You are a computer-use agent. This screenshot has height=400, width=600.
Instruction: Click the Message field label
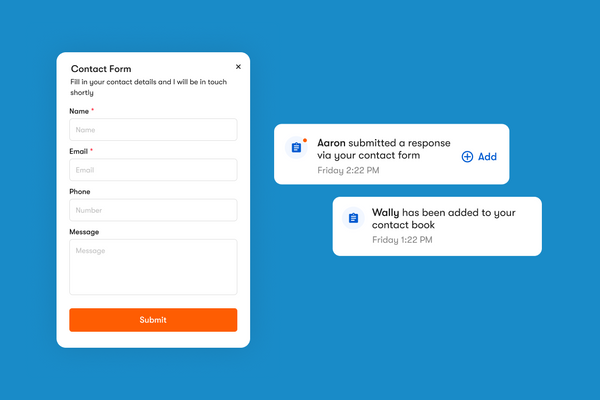coord(84,232)
